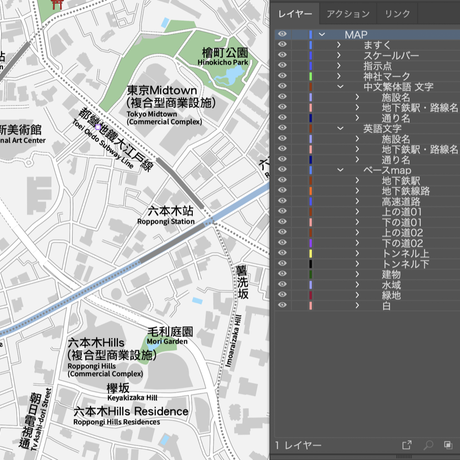Click the make clipping mask icon
This screenshot has height=460, width=460.
coord(448,445)
